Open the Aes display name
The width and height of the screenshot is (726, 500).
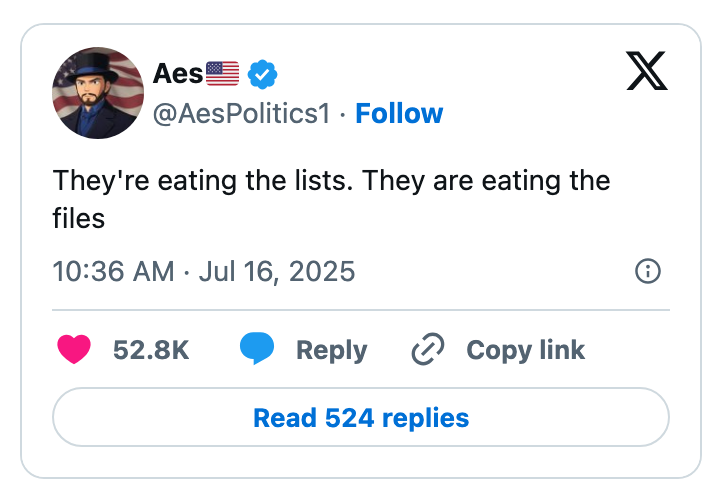pyautogui.click(x=178, y=73)
